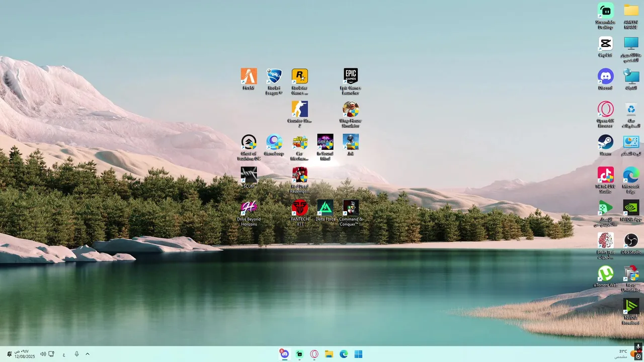Switch to Discord on the taskbar
Image resolution: width=644 pixels, height=362 pixels.
tap(285, 354)
